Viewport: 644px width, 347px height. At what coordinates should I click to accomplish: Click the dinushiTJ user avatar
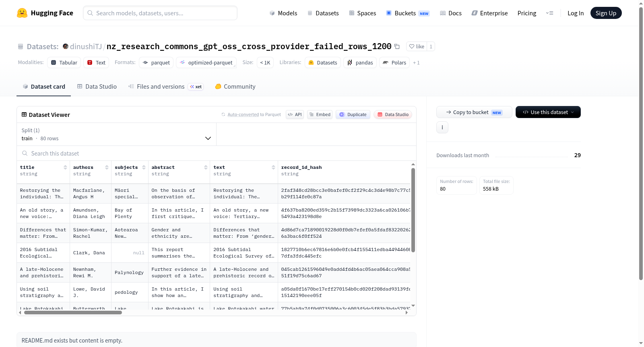click(66, 46)
